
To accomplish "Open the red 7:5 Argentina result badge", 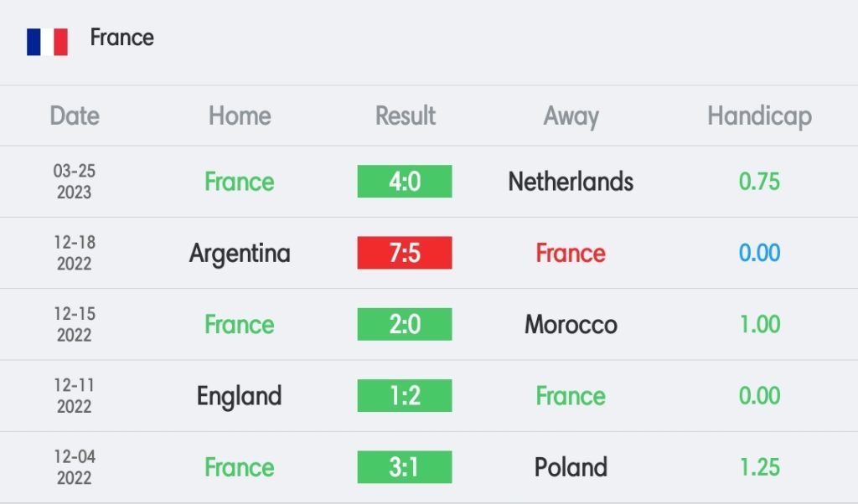I will pyautogui.click(x=405, y=253).
